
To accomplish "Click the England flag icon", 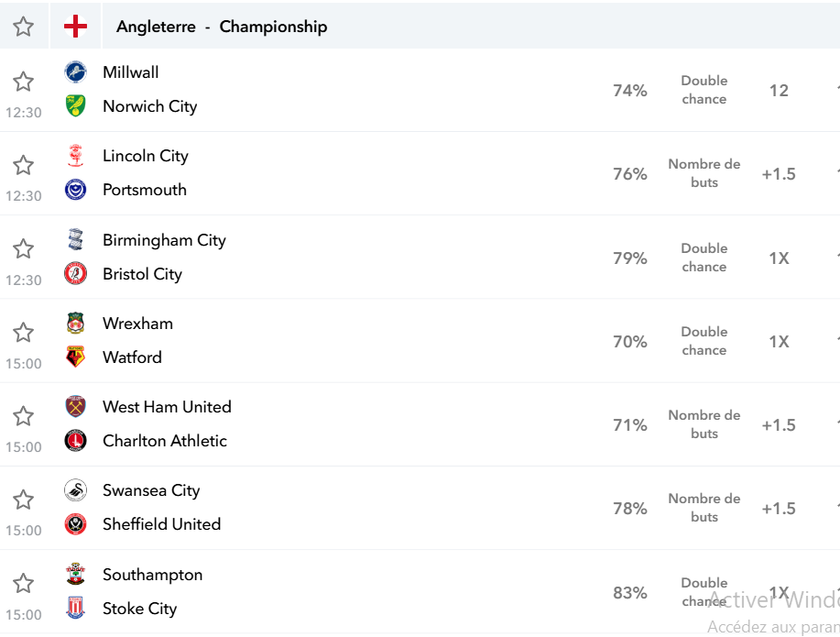I will pos(75,27).
